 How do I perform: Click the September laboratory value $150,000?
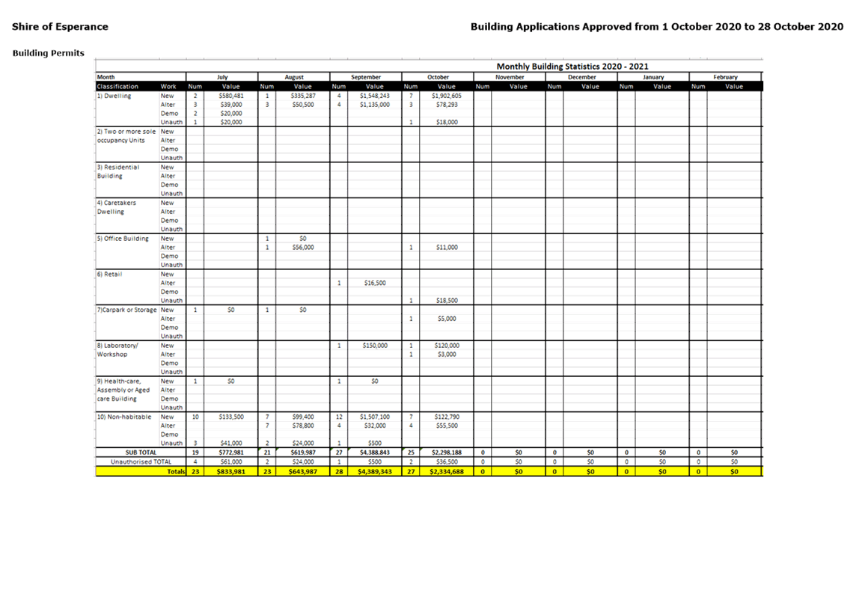point(375,346)
